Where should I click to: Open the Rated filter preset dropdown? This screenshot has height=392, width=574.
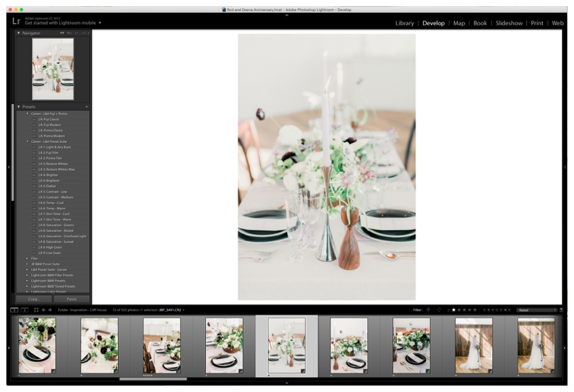point(536,310)
